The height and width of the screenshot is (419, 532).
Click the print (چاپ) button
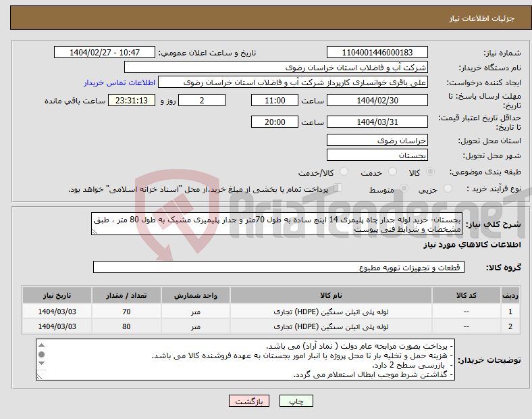pyautogui.click(x=296, y=401)
